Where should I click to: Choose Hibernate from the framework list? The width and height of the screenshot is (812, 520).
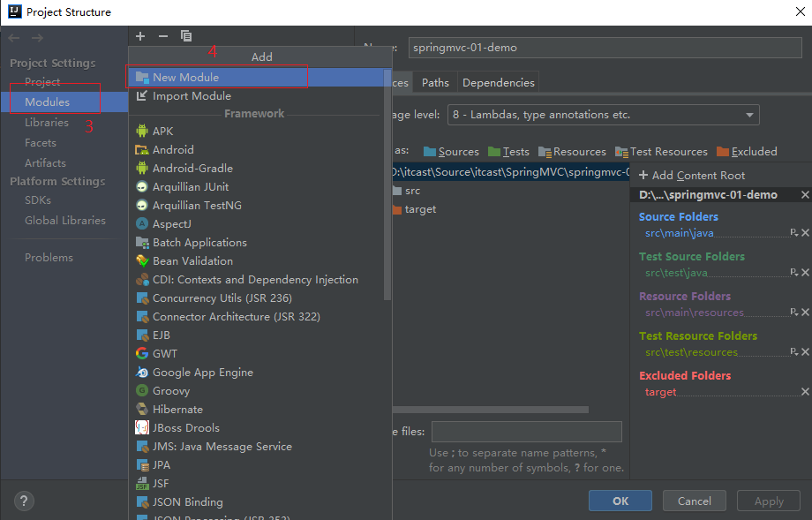[x=177, y=409]
